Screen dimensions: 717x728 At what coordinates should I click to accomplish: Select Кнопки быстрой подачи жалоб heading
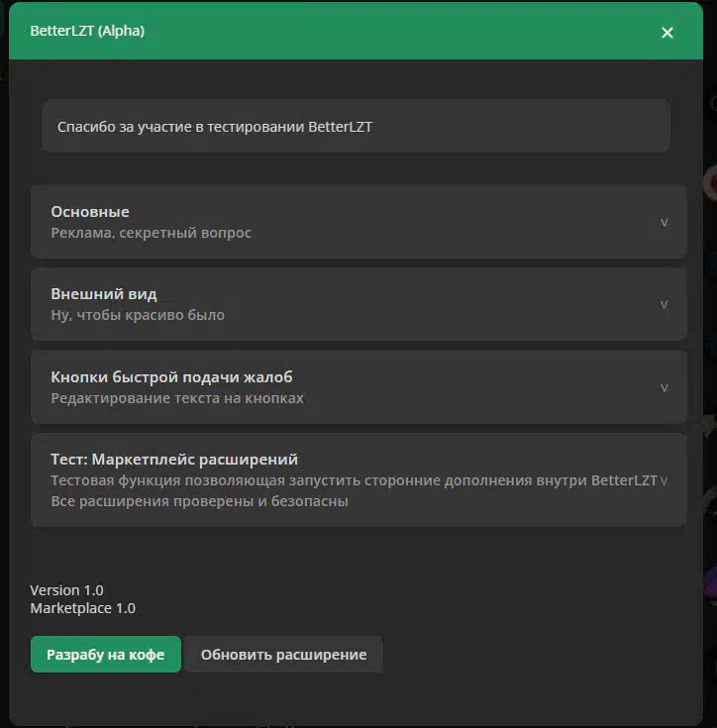[x=171, y=377]
